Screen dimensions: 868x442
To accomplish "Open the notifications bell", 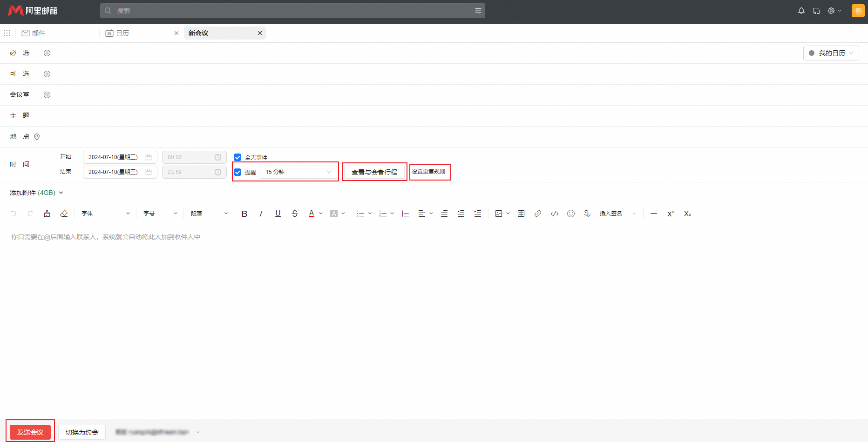I will 801,11.
